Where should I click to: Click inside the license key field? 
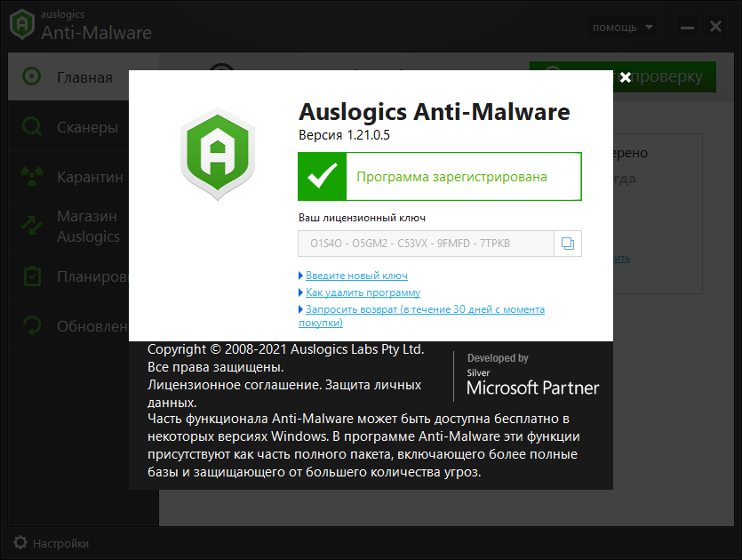click(425, 244)
